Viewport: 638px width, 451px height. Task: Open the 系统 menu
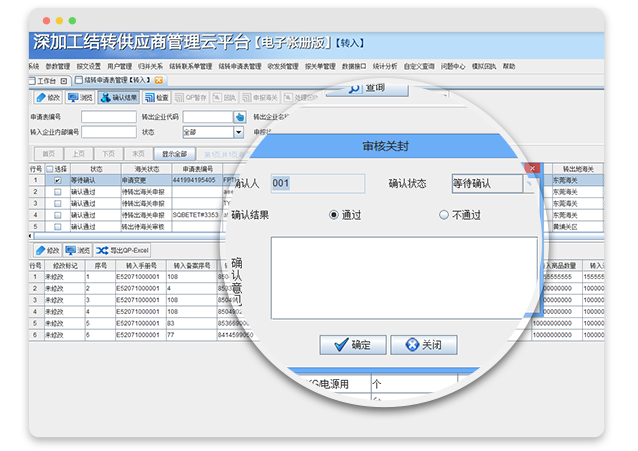(x=33, y=66)
